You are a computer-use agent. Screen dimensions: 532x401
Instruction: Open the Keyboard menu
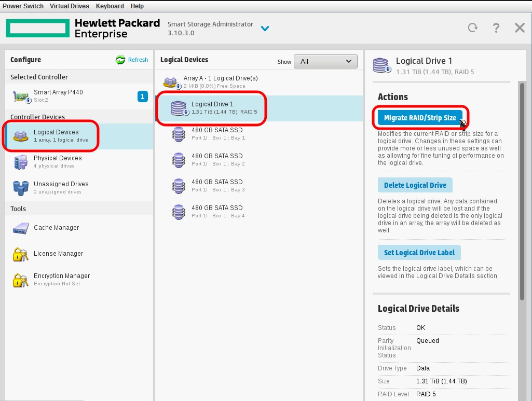[110, 6]
